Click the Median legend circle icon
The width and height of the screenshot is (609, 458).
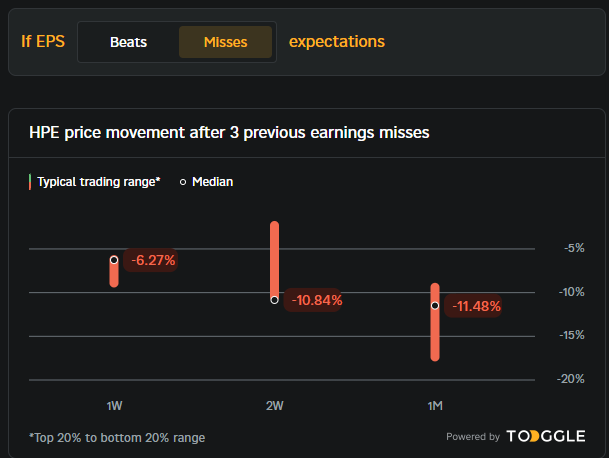click(x=183, y=182)
